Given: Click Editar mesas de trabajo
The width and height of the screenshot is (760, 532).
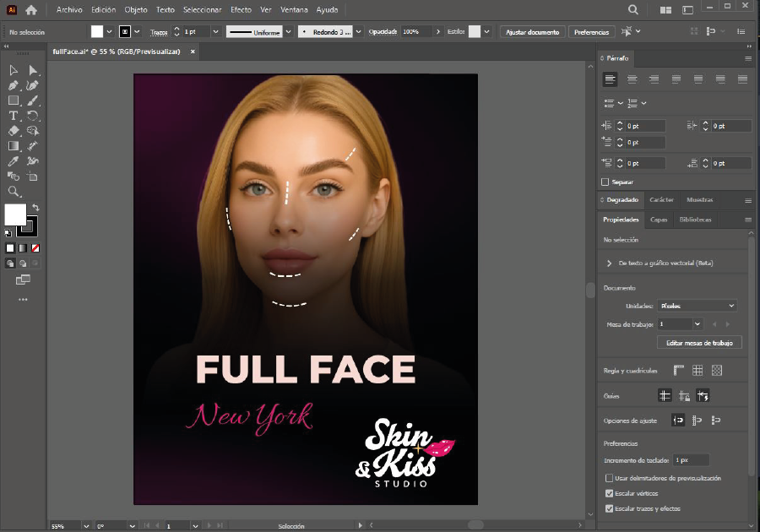Looking at the screenshot, I should 699,343.
